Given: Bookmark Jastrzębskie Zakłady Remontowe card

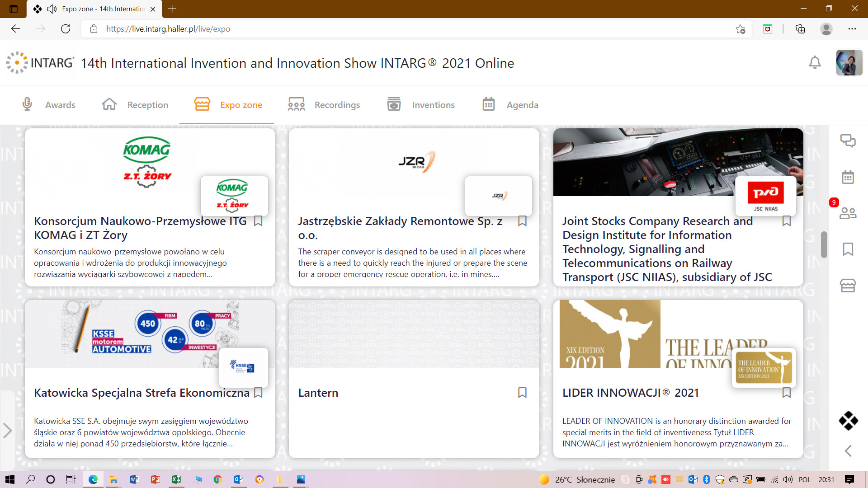Looking at the screenshot, I should [522, 221].
